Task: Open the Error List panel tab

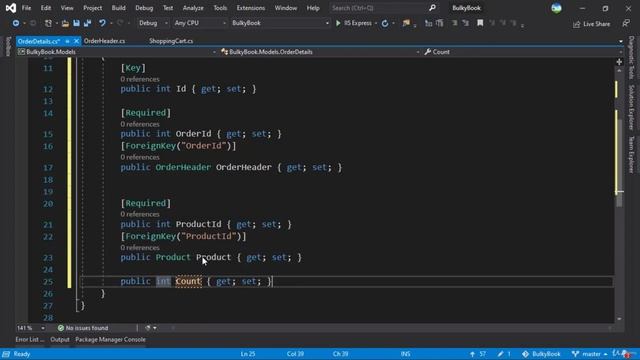Action: (29, 340)
